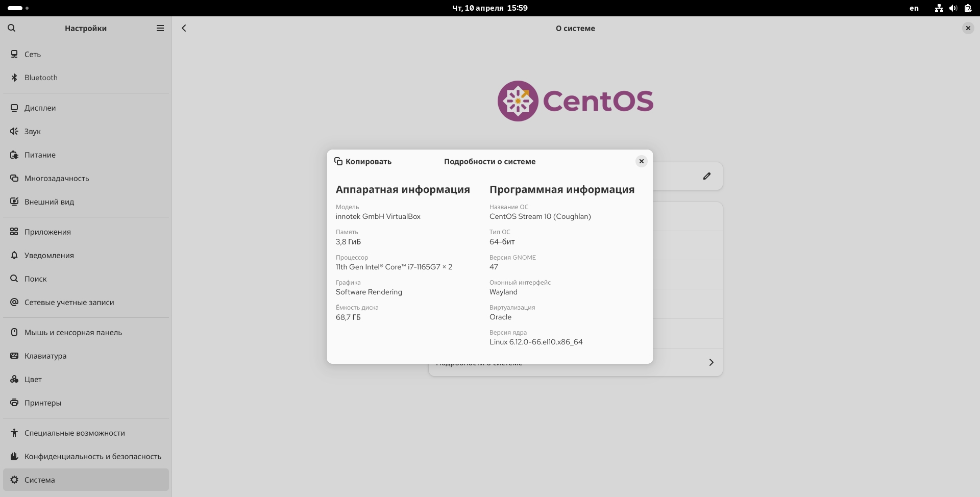Click the Search magnifier icon beside Поиск
Image resolution: width=980 pixels, height=497 pixels.
14,279
